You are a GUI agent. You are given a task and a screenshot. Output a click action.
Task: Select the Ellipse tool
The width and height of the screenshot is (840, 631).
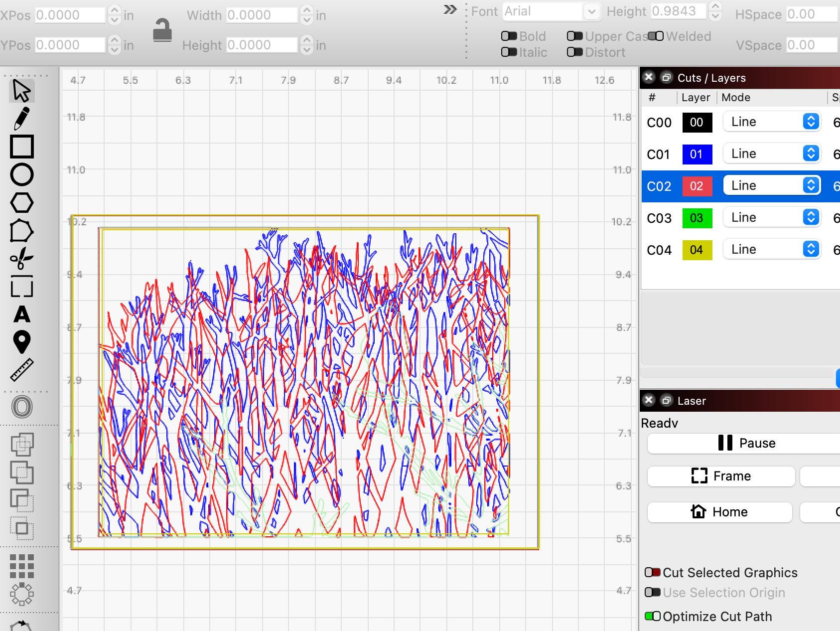21,175
